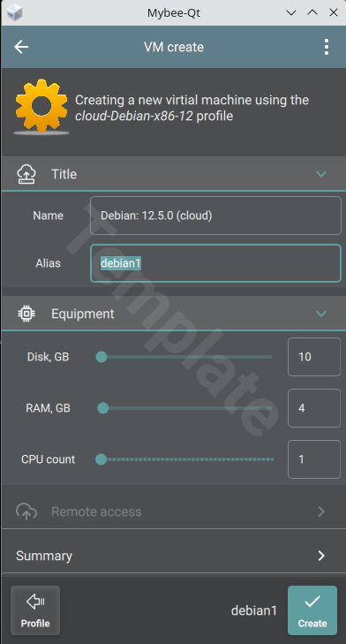
Task: Expand the Remote access section
Action: click(321, 511)
